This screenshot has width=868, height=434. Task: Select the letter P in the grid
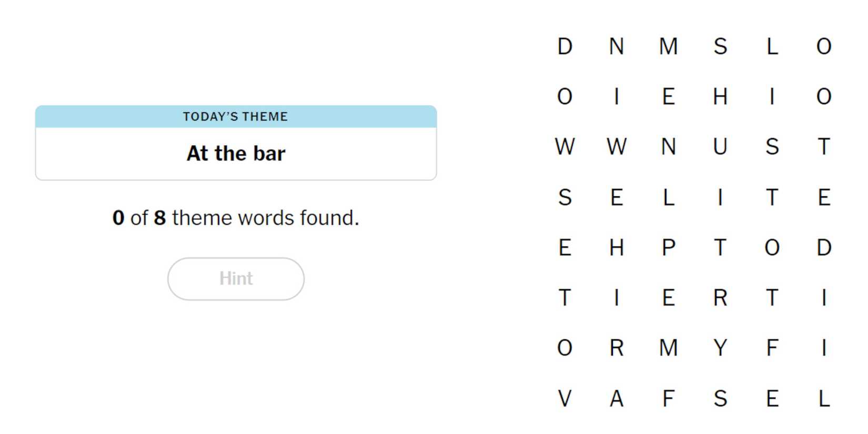click(x=669, y=247)
